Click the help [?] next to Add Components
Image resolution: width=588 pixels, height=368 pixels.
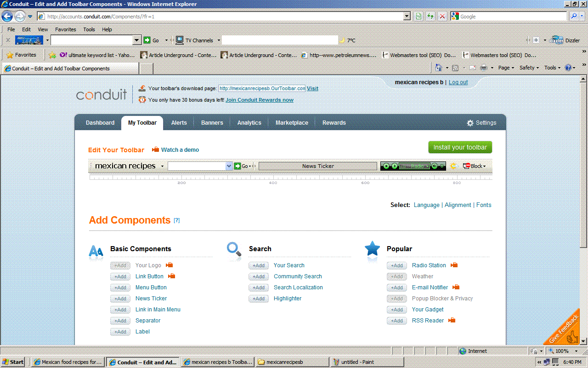click(176, 220)
